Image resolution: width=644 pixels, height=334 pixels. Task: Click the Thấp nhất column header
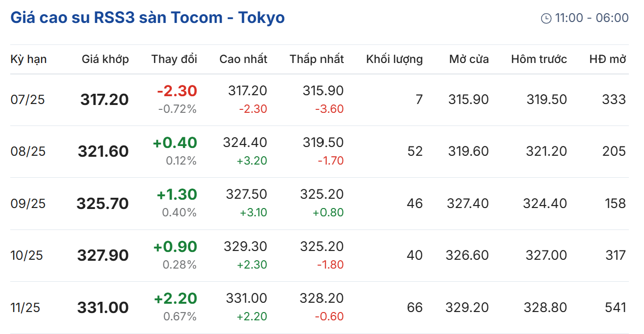[317, 60]
